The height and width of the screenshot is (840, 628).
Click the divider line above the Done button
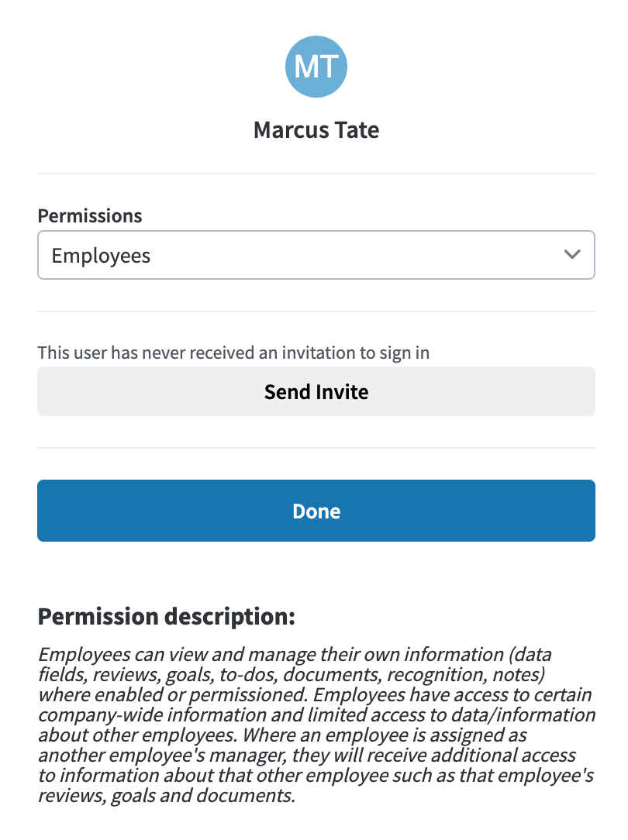pos(316,448)
